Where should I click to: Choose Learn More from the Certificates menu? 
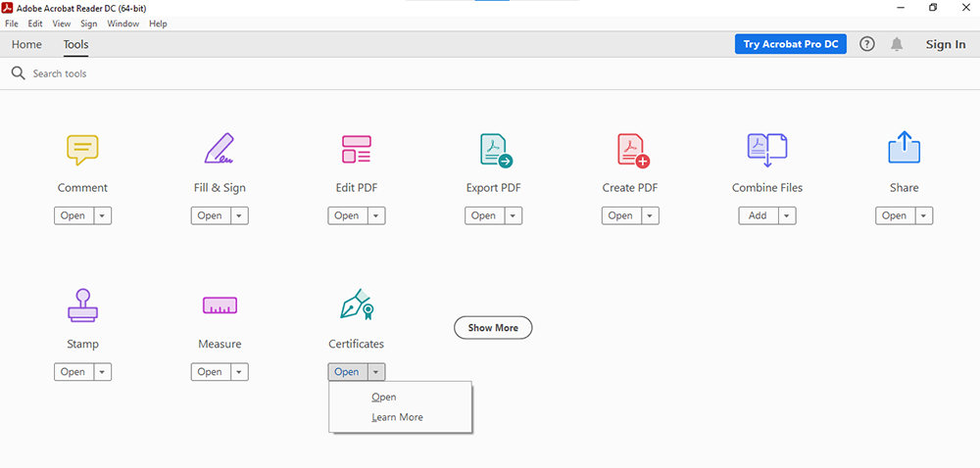coord(397,417)
